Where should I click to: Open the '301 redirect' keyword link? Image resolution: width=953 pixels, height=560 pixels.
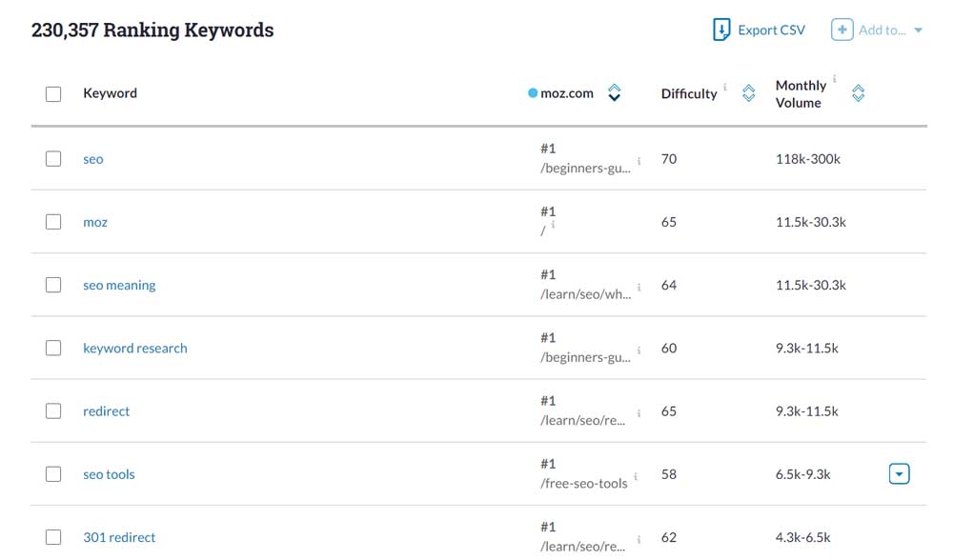(x=119, y=537)
